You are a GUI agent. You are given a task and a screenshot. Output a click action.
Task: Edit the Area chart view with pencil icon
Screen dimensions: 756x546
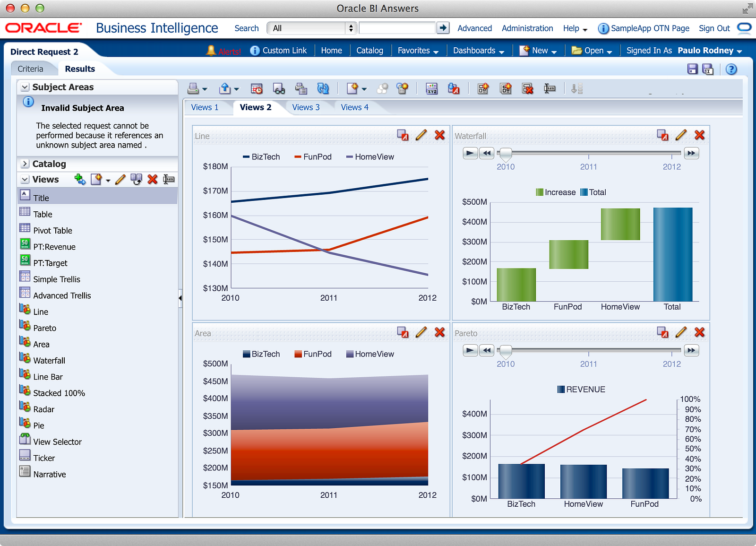coord(421,332)
